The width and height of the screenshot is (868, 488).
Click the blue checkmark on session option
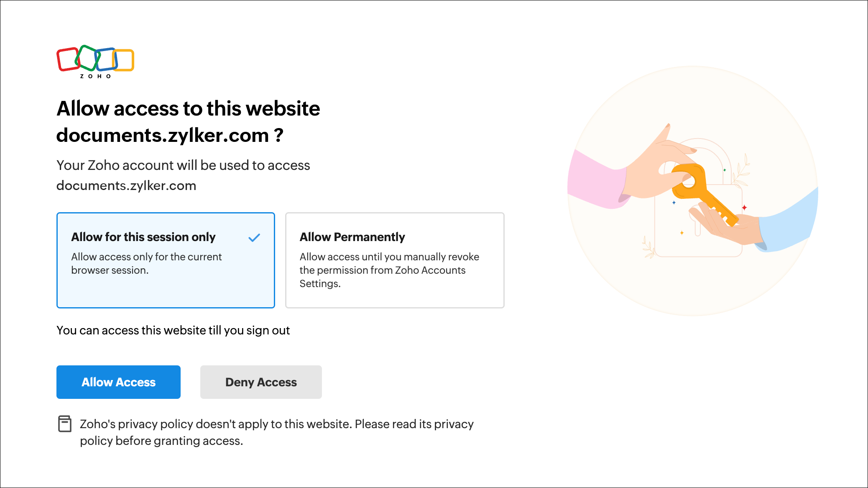254,238
